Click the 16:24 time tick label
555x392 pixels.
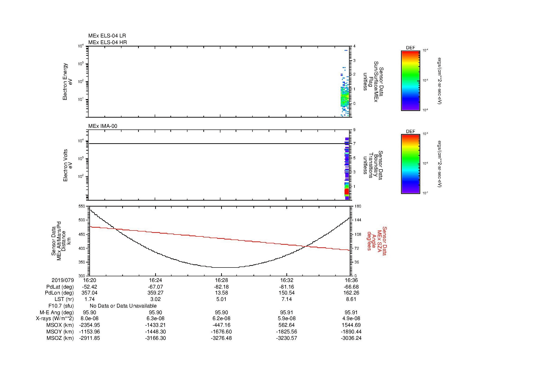coord(155,280)
